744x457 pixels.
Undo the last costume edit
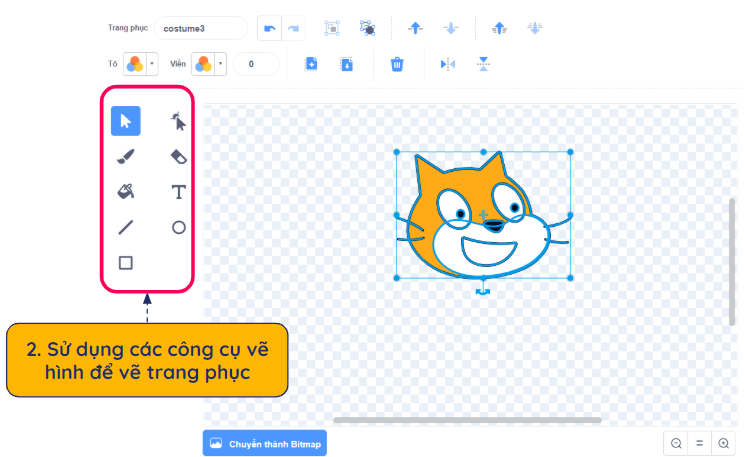coord(270,28)
